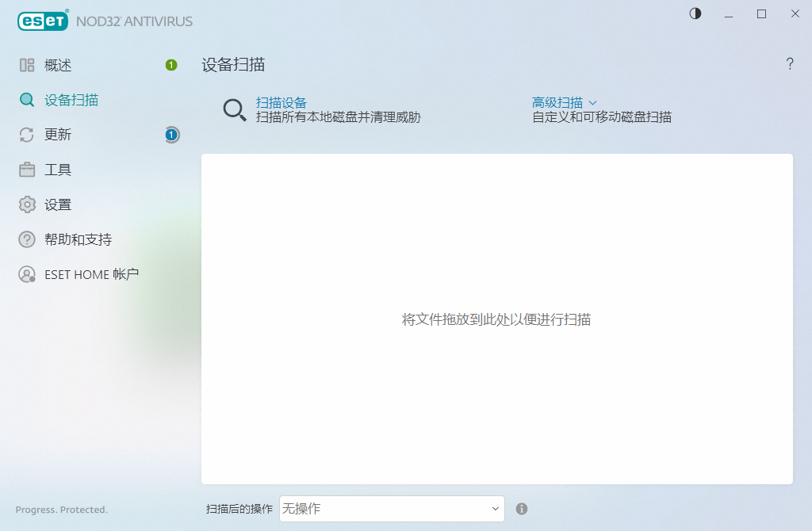
Task: Open the 设置 section
Action: [x=57, y=204]
